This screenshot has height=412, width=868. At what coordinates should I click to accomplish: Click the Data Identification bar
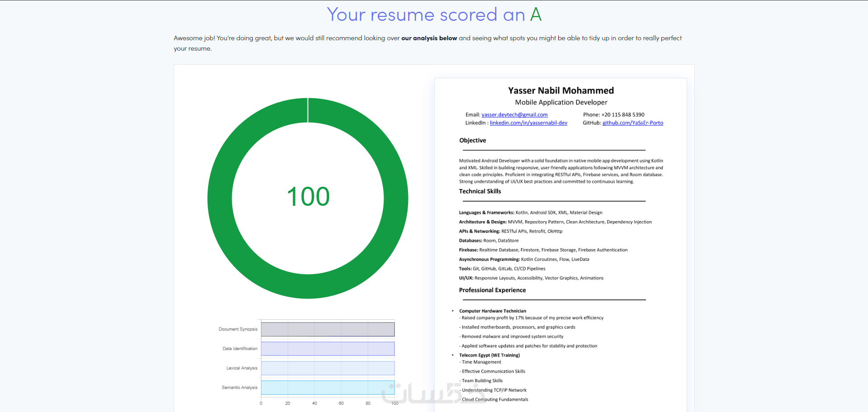[328, 349]
